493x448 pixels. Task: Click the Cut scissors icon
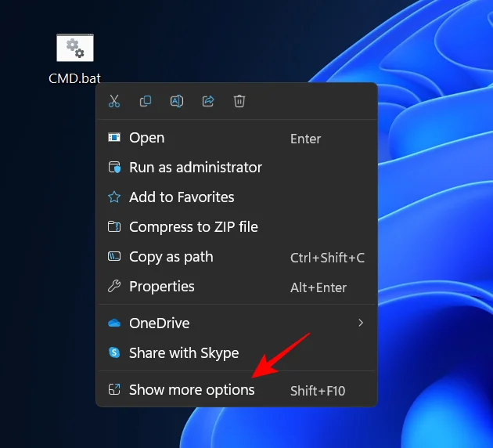click(114, 101)
